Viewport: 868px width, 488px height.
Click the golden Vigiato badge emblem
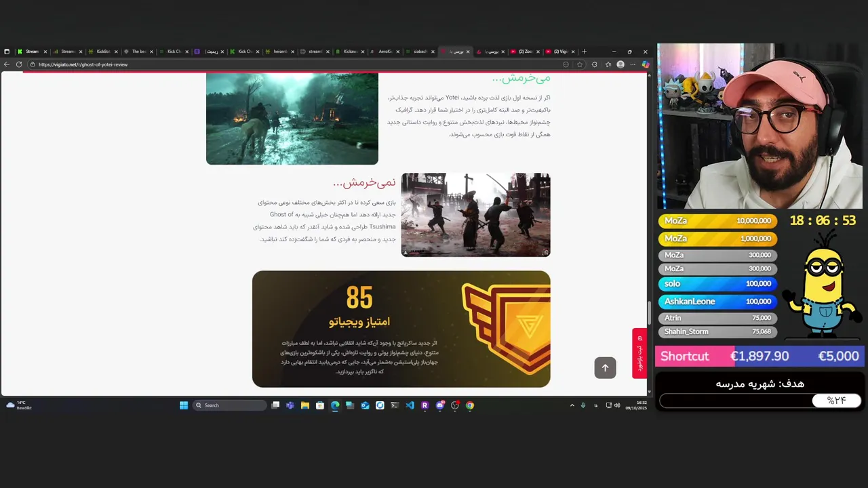pos(507,328)
